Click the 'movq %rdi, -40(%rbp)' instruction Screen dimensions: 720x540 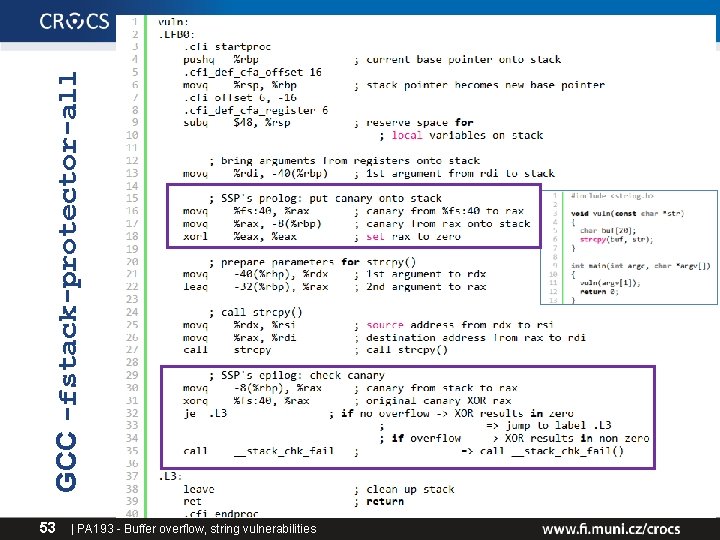pyautogui.click(x=255, y=174)
